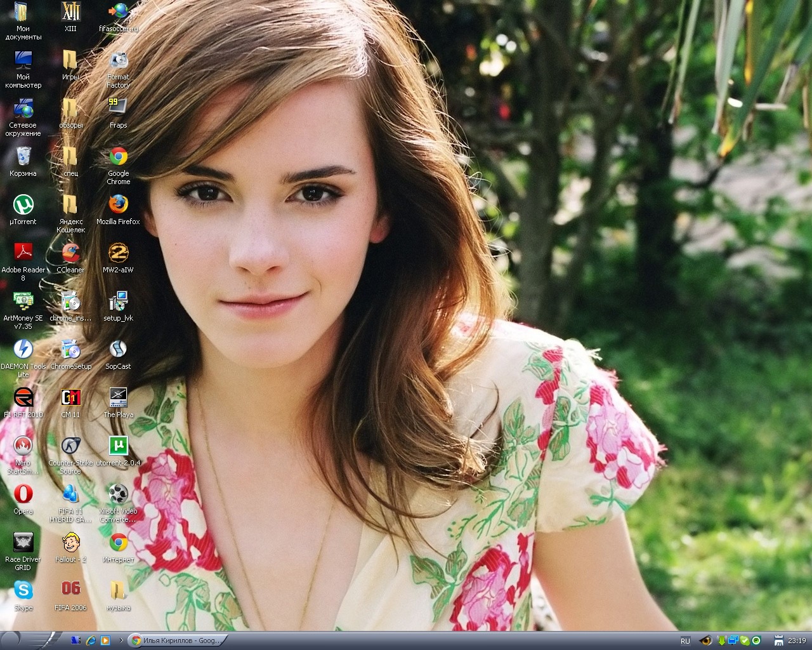Click the SopCast desktop icon
Screen dimensions: 812x650
pyautogui.click(x=118, y=349)
